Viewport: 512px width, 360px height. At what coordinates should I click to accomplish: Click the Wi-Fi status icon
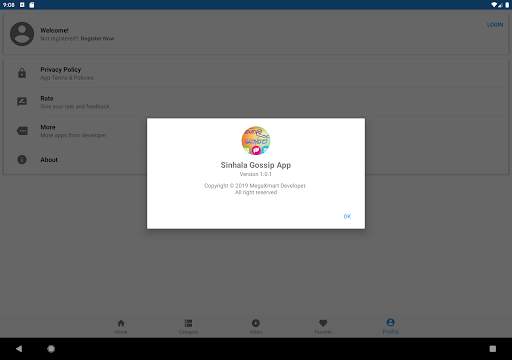click(494, 5)
